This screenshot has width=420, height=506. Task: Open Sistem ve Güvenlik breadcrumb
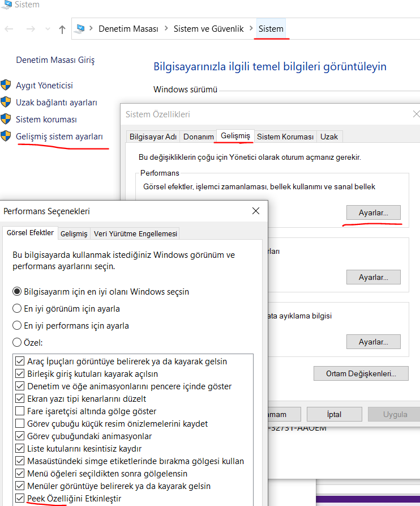(208, 29)
